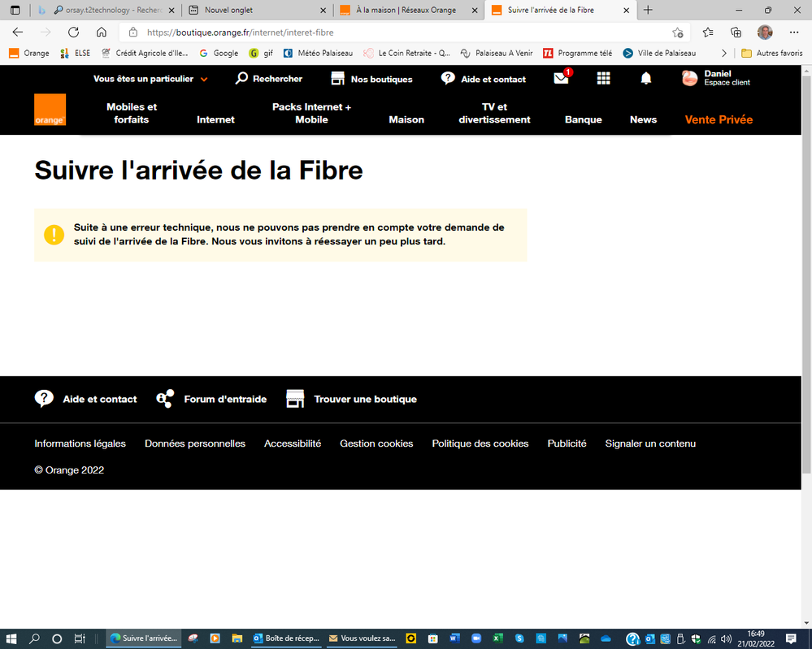This screenshot has height=649, width=812.
Task: Open the Ville de Palaiseau bookmark
Action: (659, 54)
